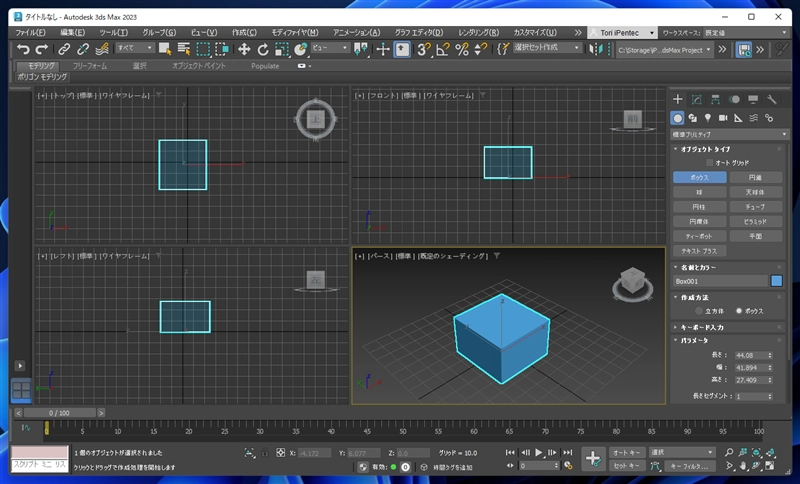The image size is (800, 484).
Task: Click the Select and Place icon
Action: tap(301, 49)
